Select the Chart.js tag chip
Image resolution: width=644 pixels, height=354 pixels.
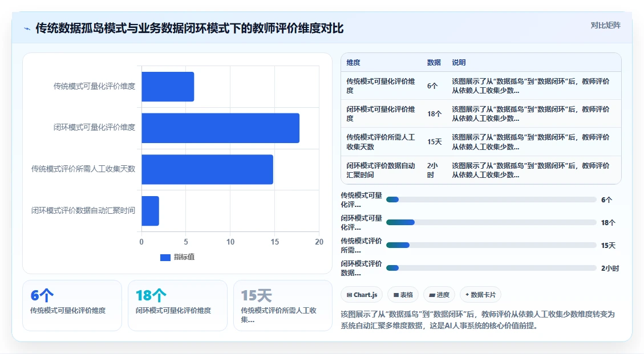pyautogui.click(x=362, y=295)
